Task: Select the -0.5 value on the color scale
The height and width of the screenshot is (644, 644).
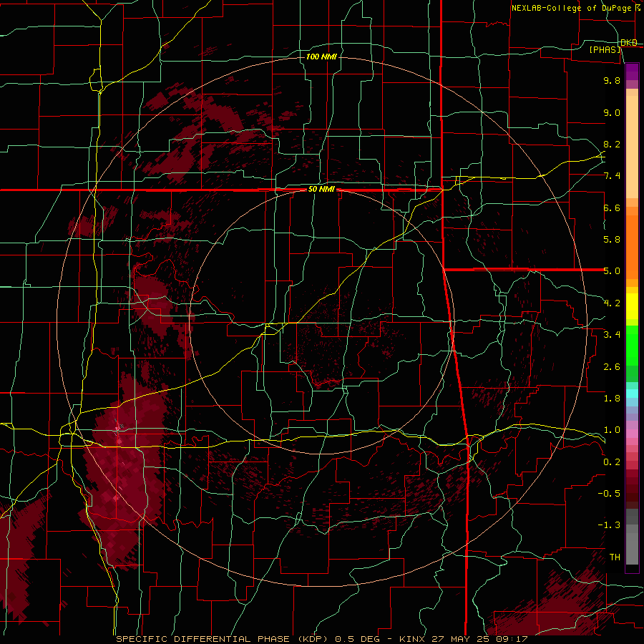Action: point(609,494)
